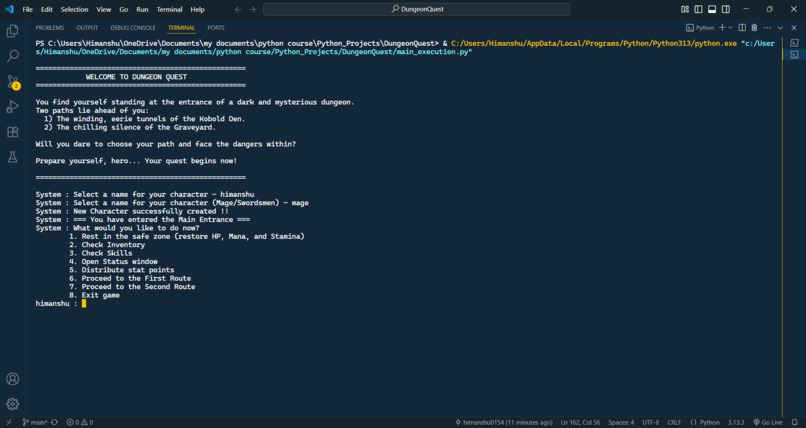Image resolution: width=806 pixels, height=428 pixels.
Task: Click text '8. Exit game'
Action: coord(94,295)
